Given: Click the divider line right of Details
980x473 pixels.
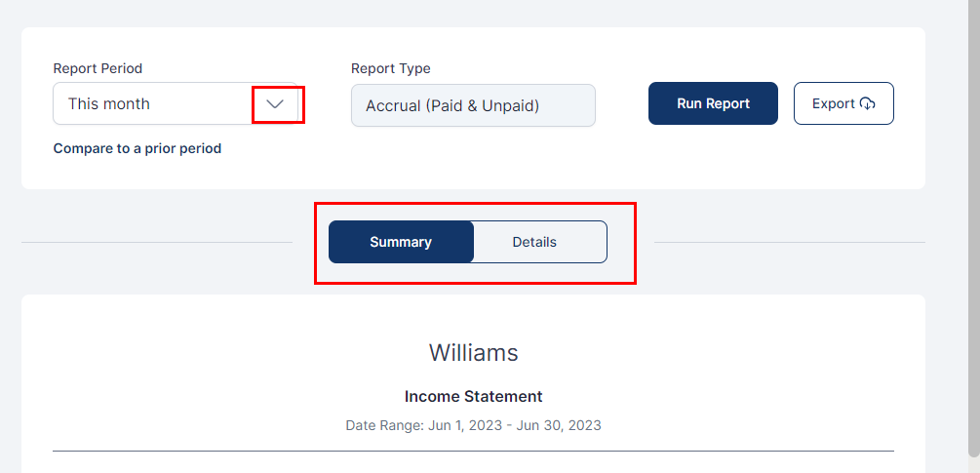Looking at the screenshot, I should tap(788, 242).
